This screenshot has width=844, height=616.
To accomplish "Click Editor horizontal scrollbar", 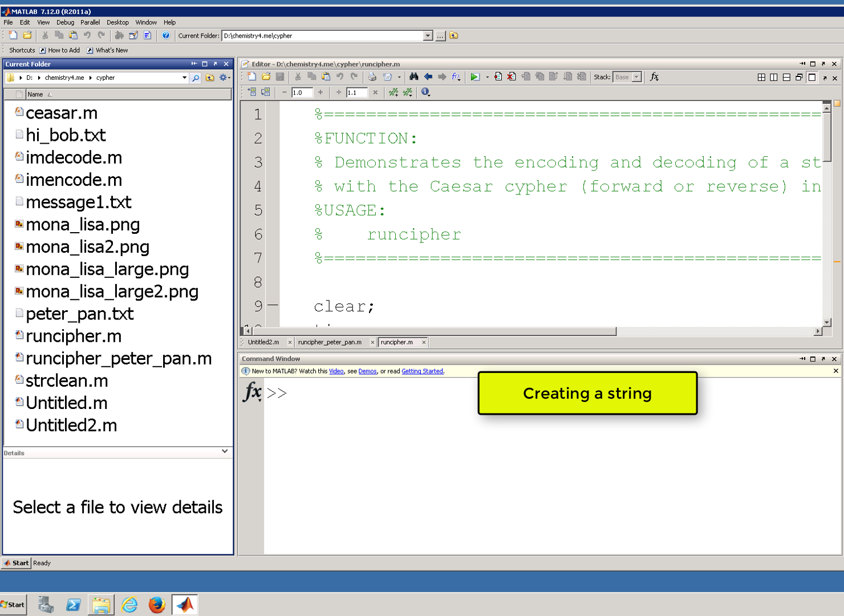I will pos(434,331).
